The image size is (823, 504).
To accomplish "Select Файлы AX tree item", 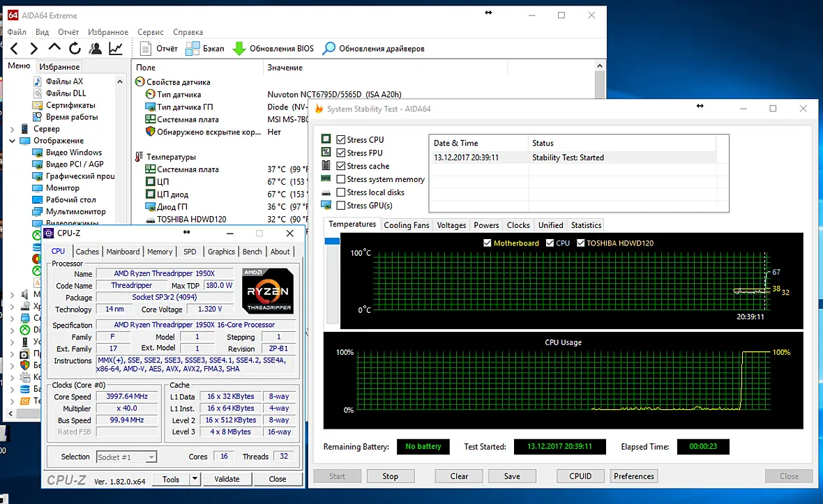I will tap(64, 82).
